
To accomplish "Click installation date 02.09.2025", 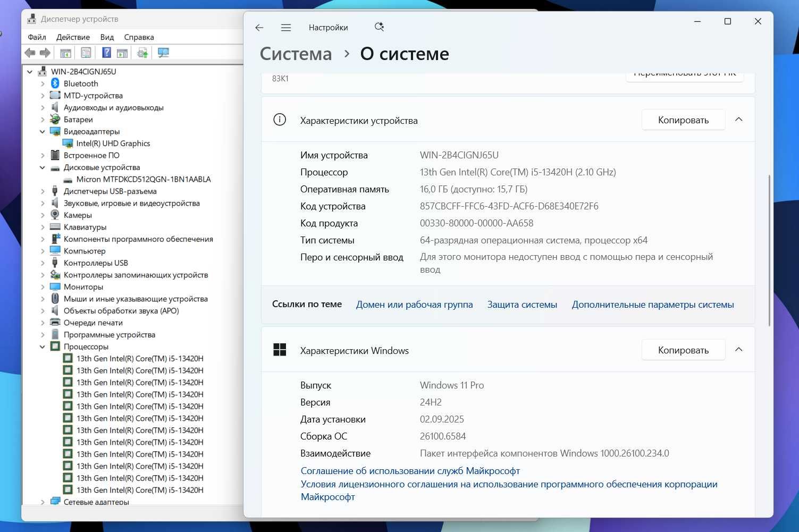I will pyautogui.click(x=442, y=419).
